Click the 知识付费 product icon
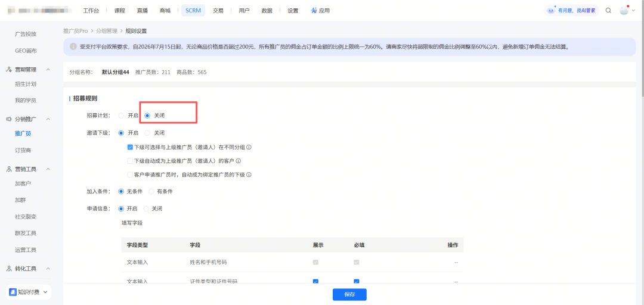644x305 pixels. [x=13, y=292]
